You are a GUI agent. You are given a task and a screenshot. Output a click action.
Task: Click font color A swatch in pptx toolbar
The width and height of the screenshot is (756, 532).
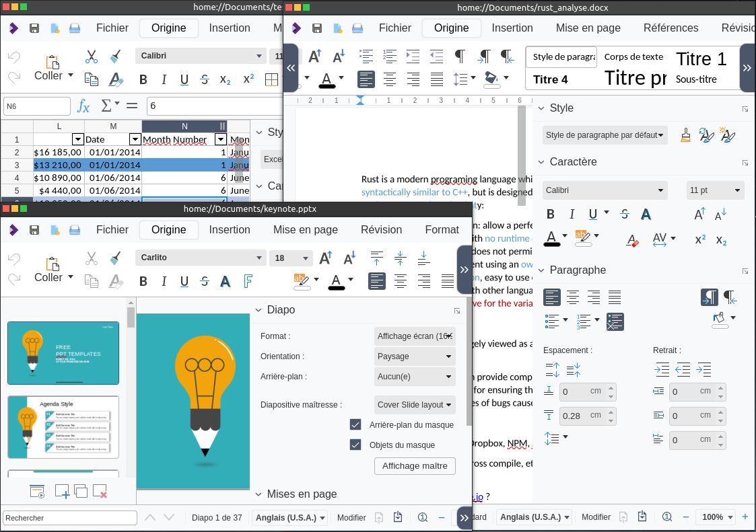(336, 282)
